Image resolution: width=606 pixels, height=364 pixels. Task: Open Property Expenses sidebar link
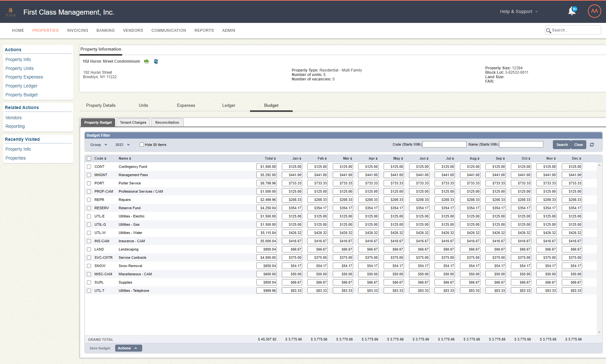24,77
